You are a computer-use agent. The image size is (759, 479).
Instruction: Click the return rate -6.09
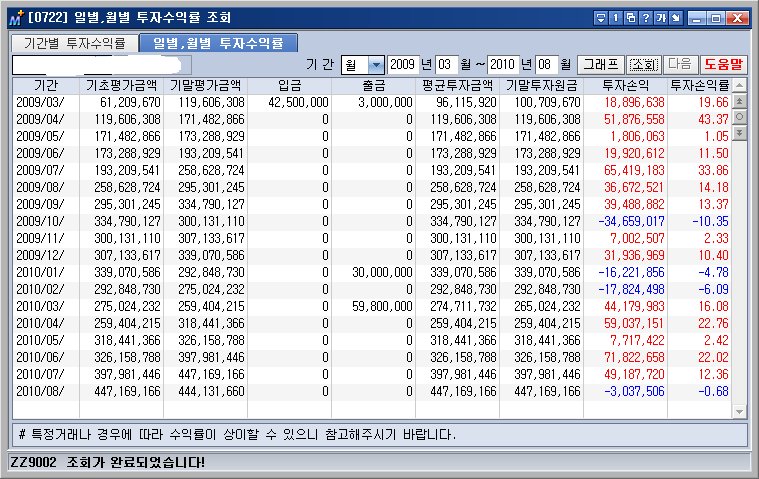[713, 289]
